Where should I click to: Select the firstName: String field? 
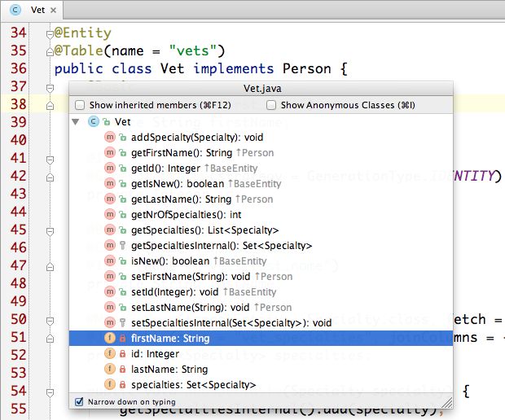(x=261, y=339)
